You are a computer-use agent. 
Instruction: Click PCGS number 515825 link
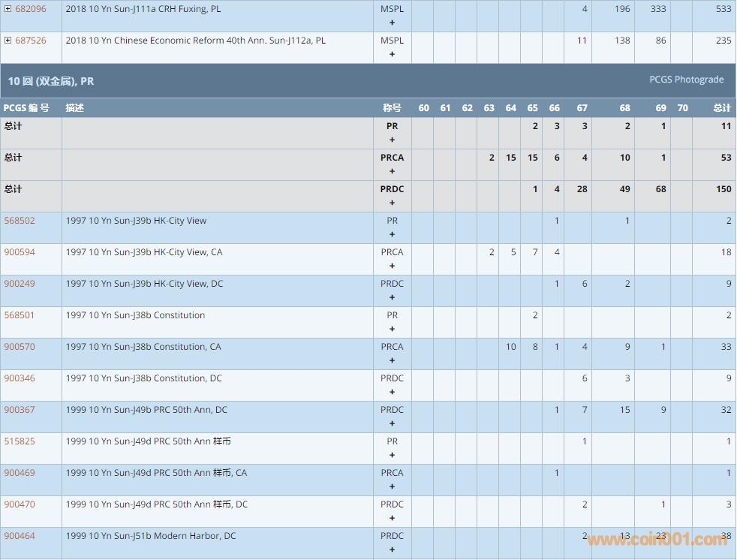click(x=20, y=441)
